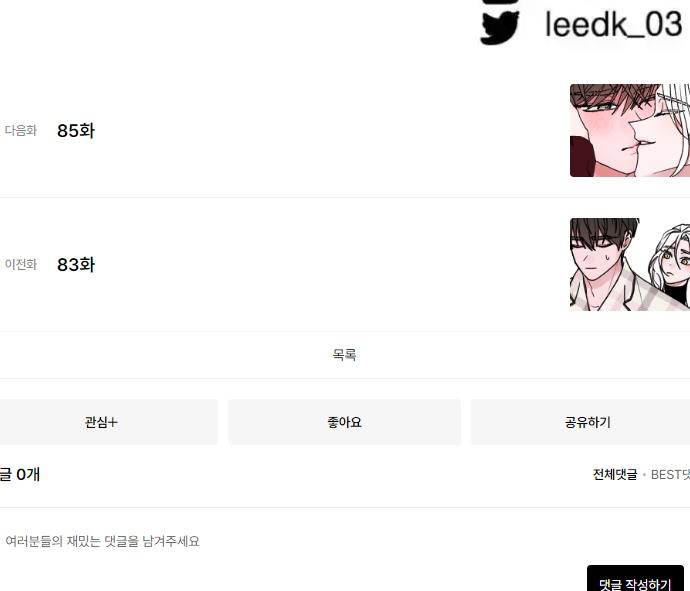This screenshot has width=690, height=591.
Task: Click the 다음화 label
Action: tap(21, 131)
